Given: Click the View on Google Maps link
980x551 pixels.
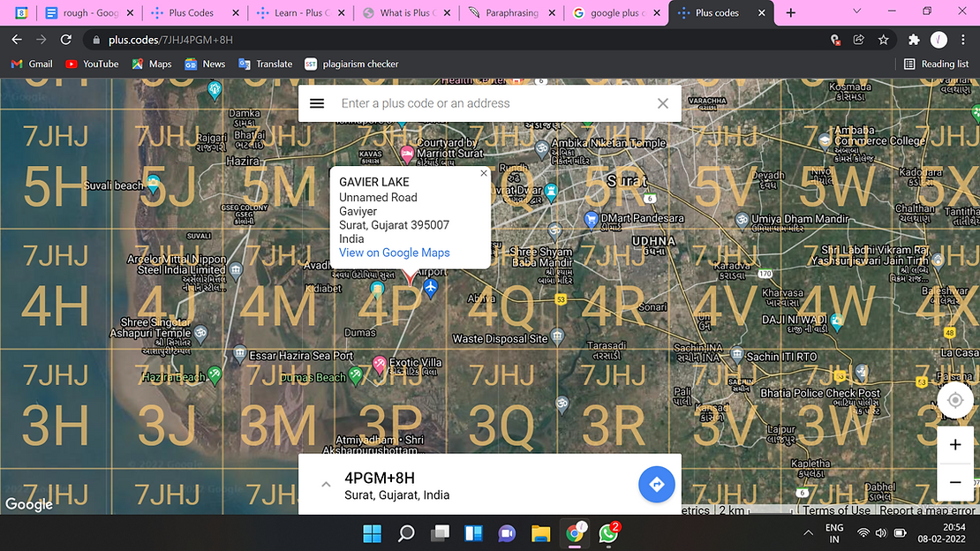Looking at the screenshot, I should tap(394, 253).
